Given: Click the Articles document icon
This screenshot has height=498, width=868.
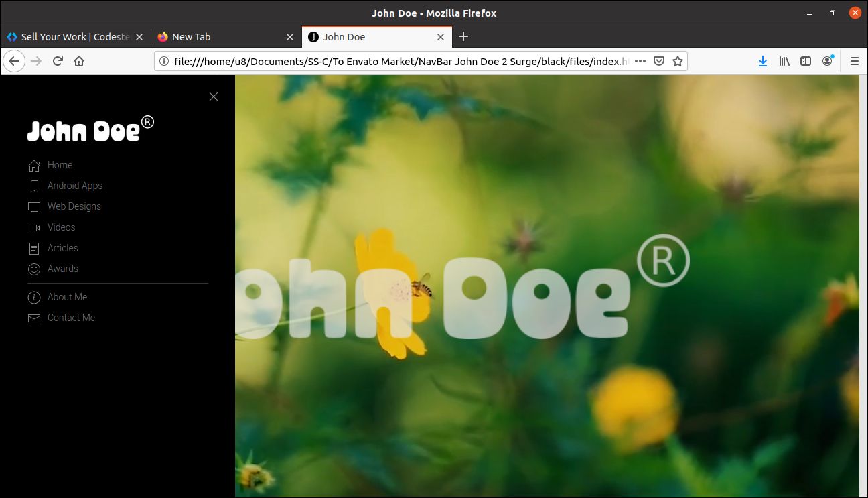Looking at the screenshot, I should [x=33, y=249].
